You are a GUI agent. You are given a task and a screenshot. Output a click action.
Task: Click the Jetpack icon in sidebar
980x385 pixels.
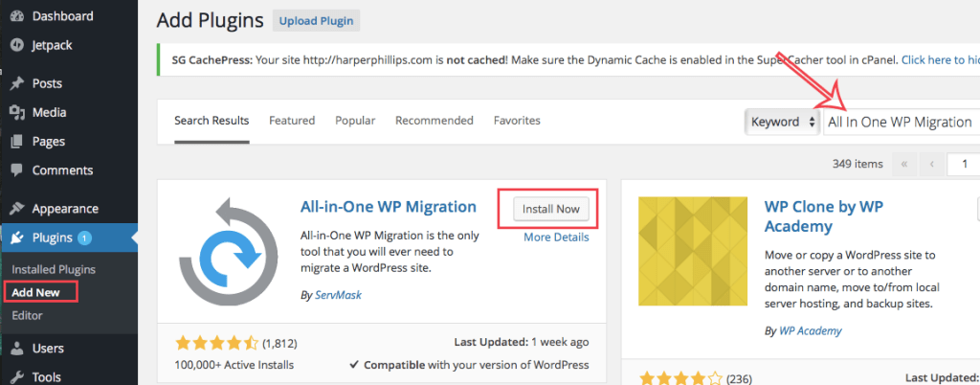tap(16, 45)
